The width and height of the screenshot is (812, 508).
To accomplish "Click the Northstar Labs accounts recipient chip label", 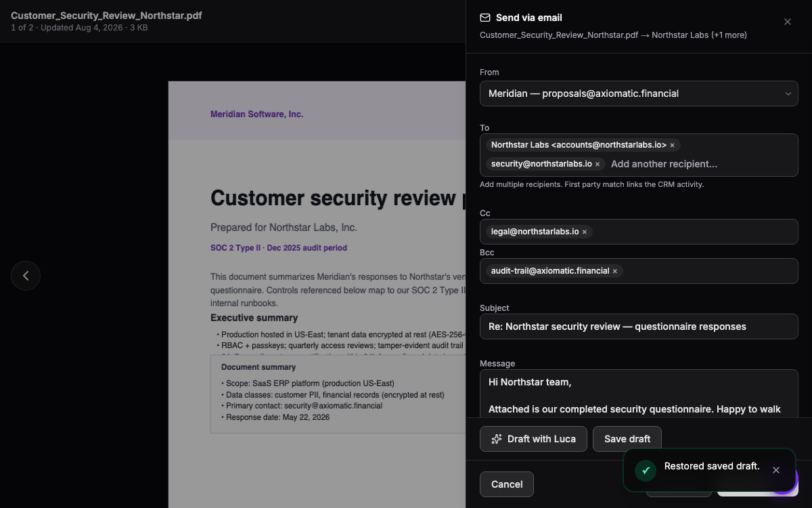I will point(579,145).
